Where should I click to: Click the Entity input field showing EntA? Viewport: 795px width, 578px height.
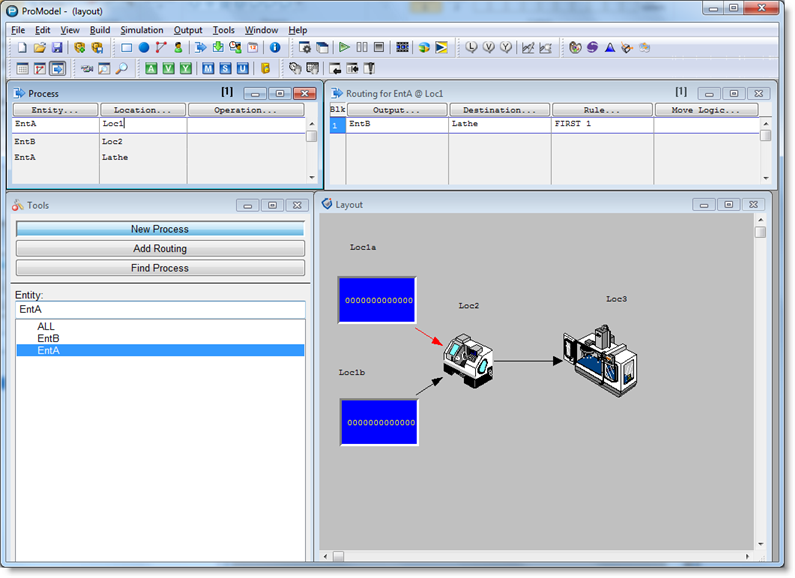[x=160, y=309]
